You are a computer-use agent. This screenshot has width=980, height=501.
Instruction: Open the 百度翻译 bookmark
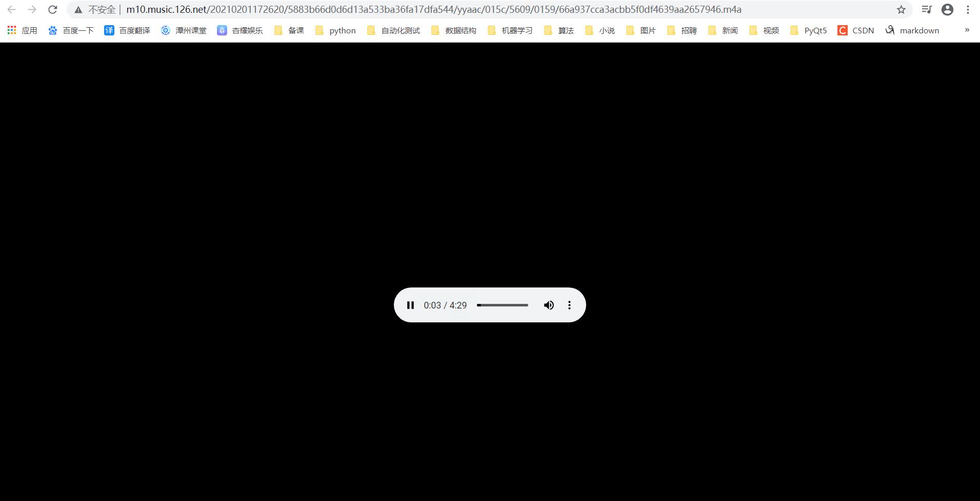pyautogui.click(x=127, y=30)
